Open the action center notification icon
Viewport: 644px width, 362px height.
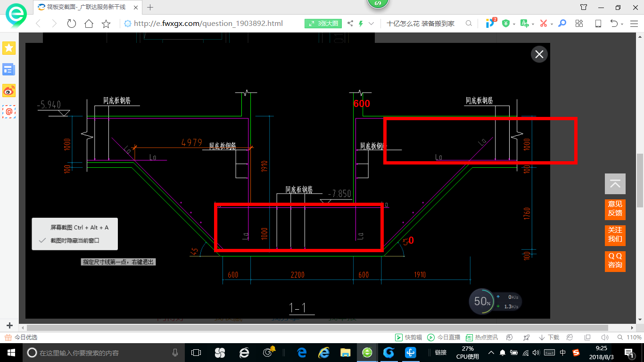[629, 353]
